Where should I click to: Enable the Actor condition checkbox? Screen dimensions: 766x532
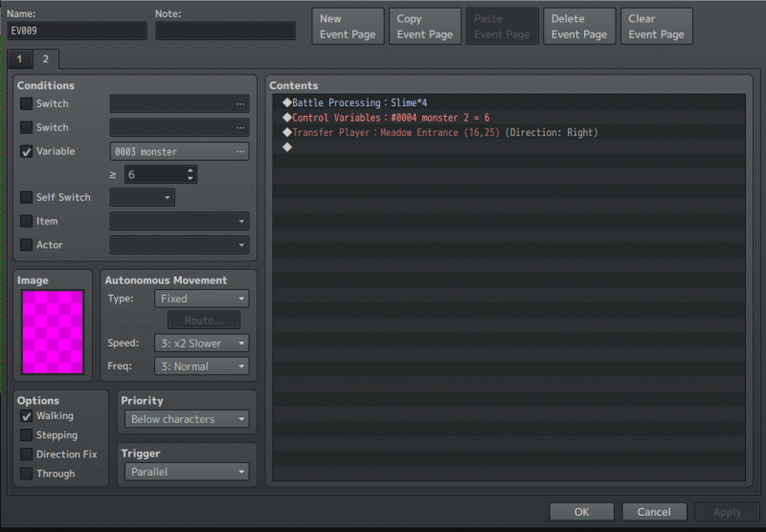27,245
